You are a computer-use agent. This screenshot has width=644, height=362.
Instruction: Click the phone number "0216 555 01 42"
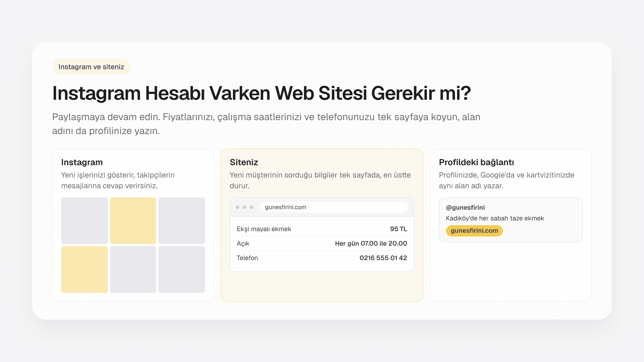point(383,258)
